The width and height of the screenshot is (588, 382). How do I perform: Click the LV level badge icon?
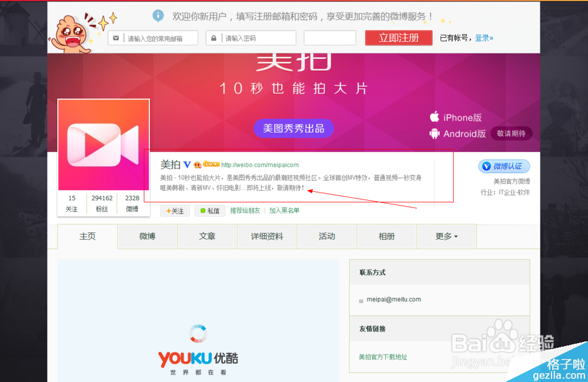click(211, 164)
